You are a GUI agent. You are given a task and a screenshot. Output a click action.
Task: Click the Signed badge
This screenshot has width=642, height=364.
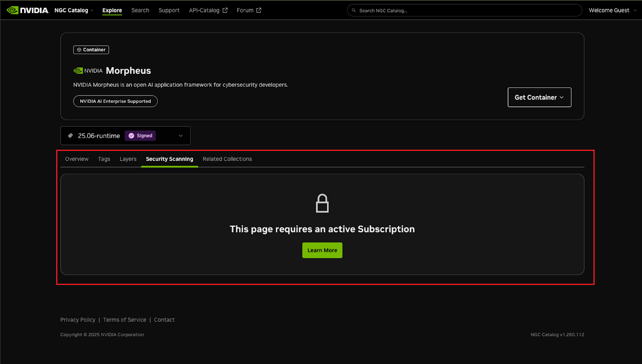[140, 136]
